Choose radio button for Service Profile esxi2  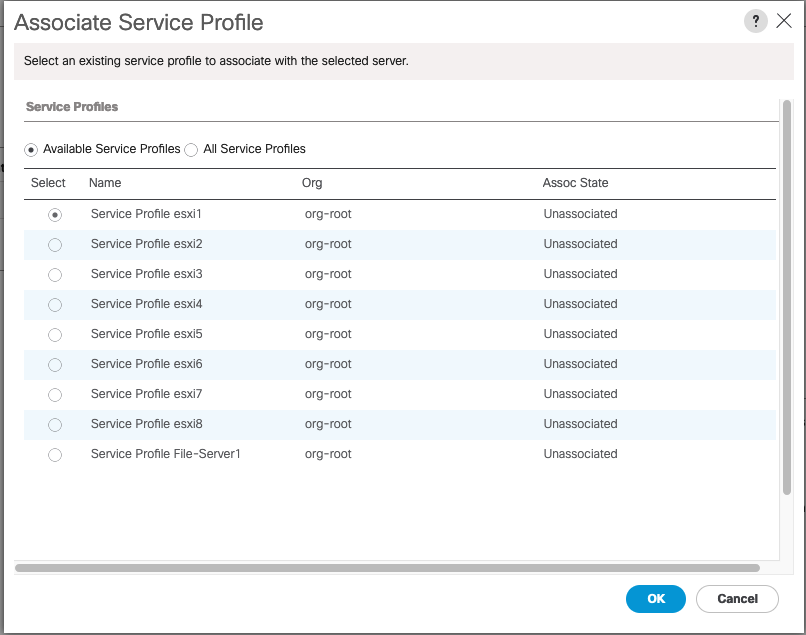55,245
